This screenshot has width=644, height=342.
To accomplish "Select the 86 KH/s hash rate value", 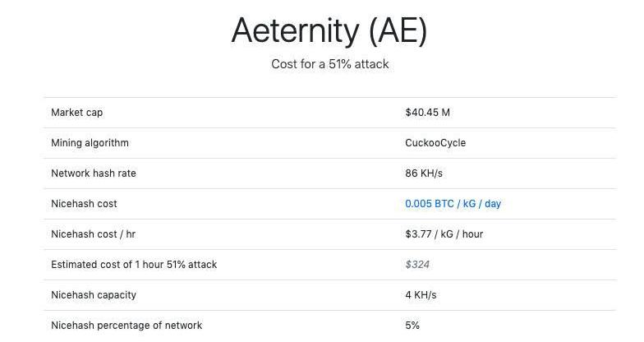I will point(423,173).
